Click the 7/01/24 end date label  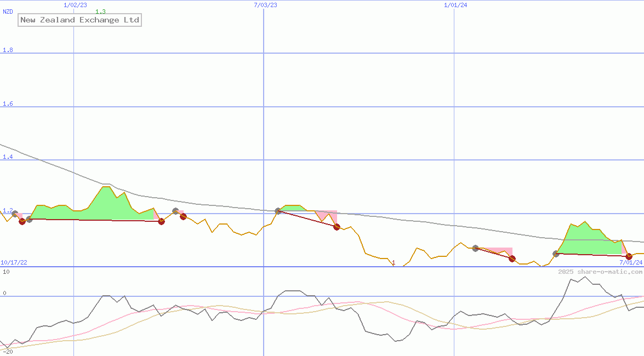tap(630, 262)
